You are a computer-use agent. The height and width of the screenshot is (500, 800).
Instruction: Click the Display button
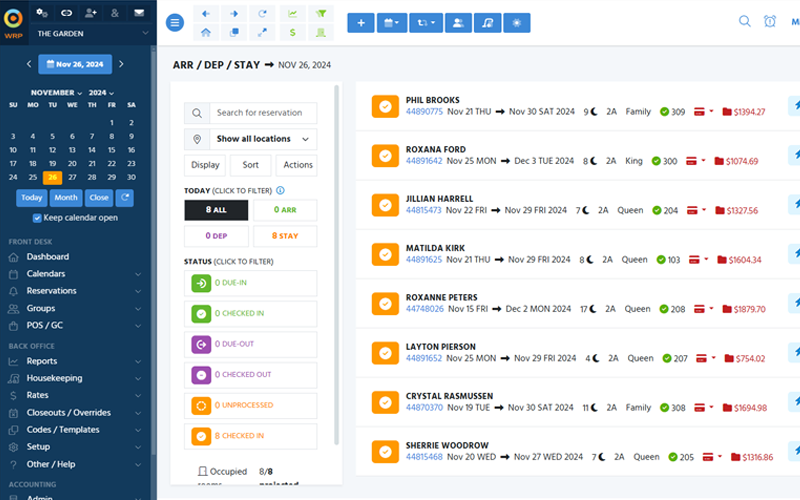pyautogui.click(x=205, y=165)
